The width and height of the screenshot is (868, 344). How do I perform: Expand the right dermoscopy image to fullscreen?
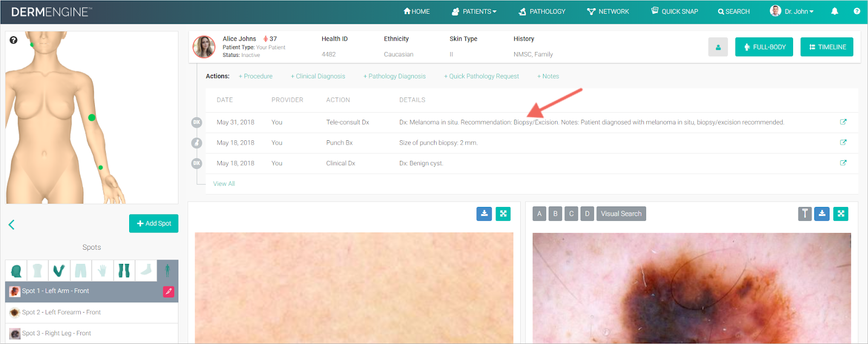pos(841,213)
